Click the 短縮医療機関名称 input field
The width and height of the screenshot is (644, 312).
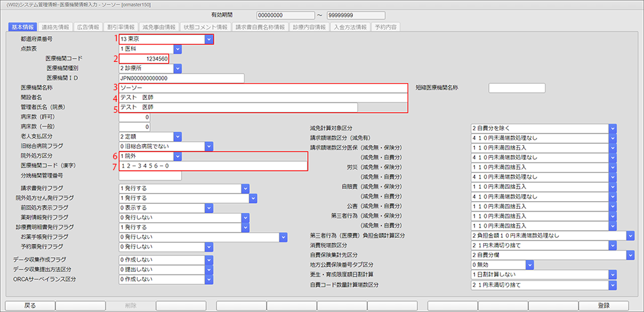coord(517,88)
